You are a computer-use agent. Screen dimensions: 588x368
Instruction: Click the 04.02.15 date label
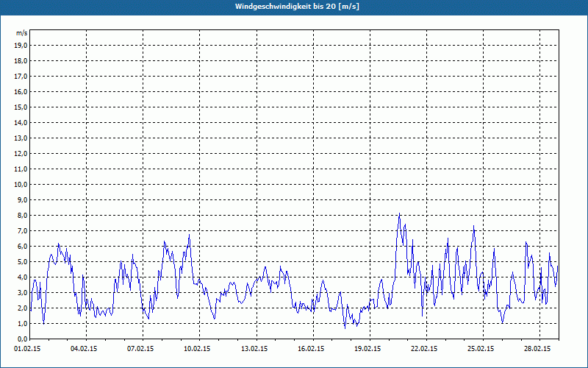click(x=84, y=349)
